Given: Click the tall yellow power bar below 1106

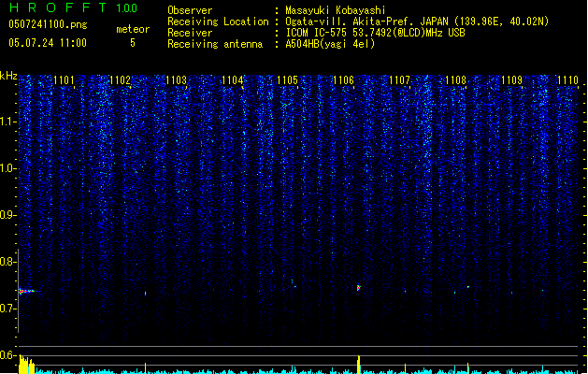Looking at the screenshot, I should pos(358,365).
